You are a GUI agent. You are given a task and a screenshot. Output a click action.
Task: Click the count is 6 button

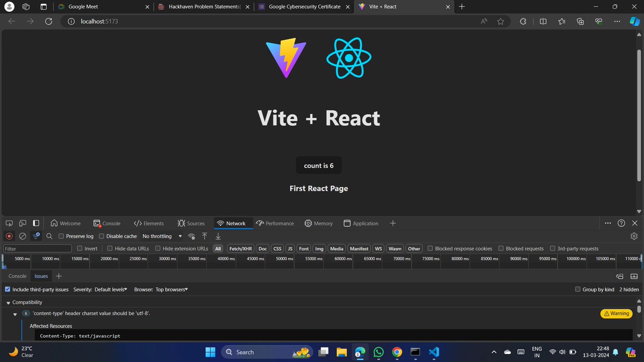[319, 166]
